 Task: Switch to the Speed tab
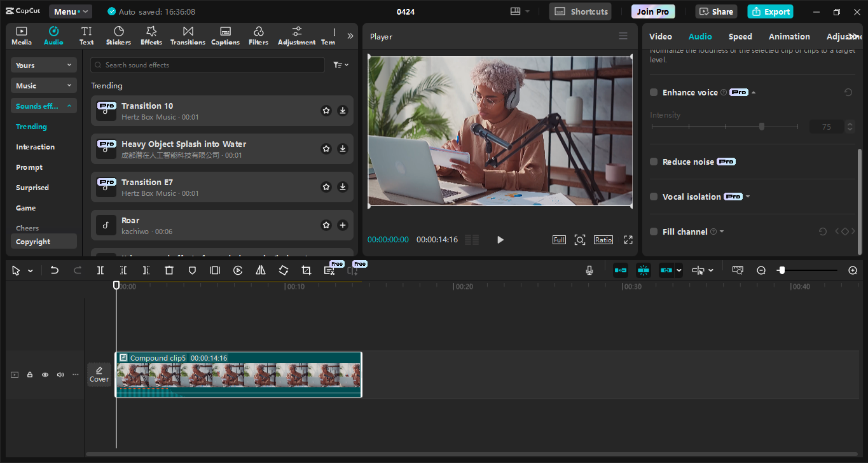point(740,36)
